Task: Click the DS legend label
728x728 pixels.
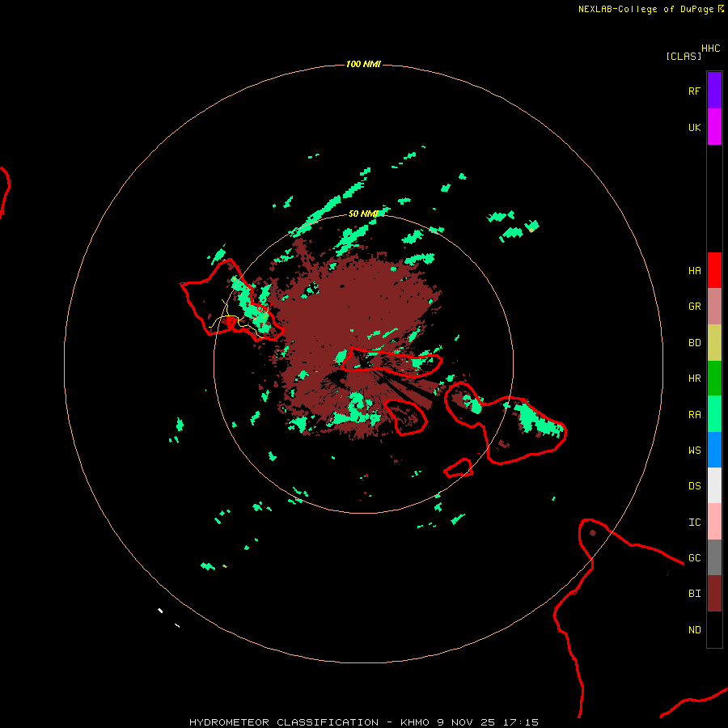Action: point(694,486)
